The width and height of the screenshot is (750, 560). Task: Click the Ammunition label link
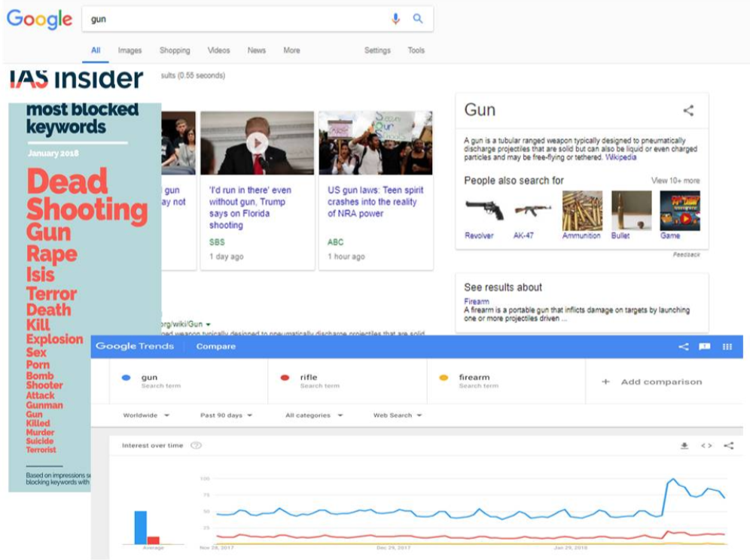[581, 236]
